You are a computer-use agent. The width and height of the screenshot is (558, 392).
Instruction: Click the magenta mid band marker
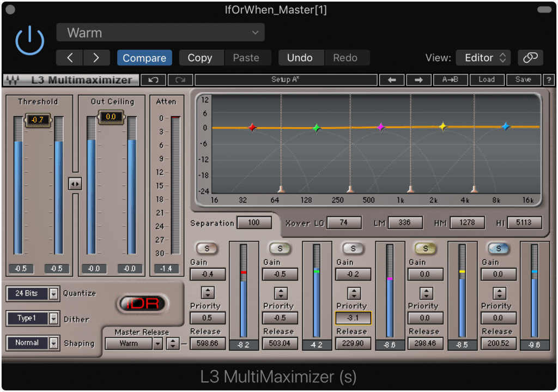(x=381, y=127)
